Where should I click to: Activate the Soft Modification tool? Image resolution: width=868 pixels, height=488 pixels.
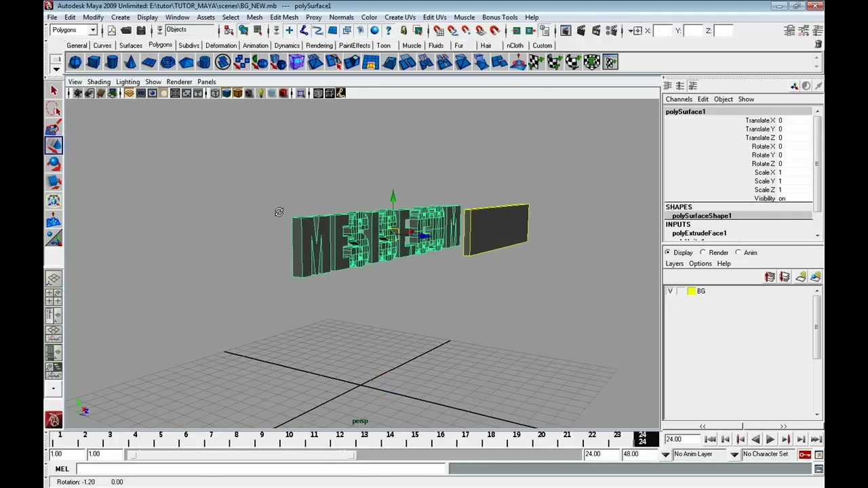(54, 219)
